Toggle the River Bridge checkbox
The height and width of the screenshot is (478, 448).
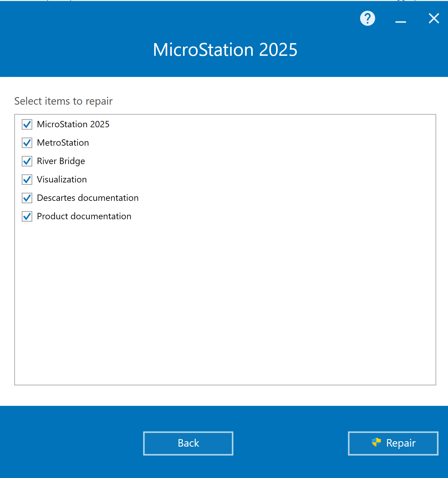[x=27, y=161]
